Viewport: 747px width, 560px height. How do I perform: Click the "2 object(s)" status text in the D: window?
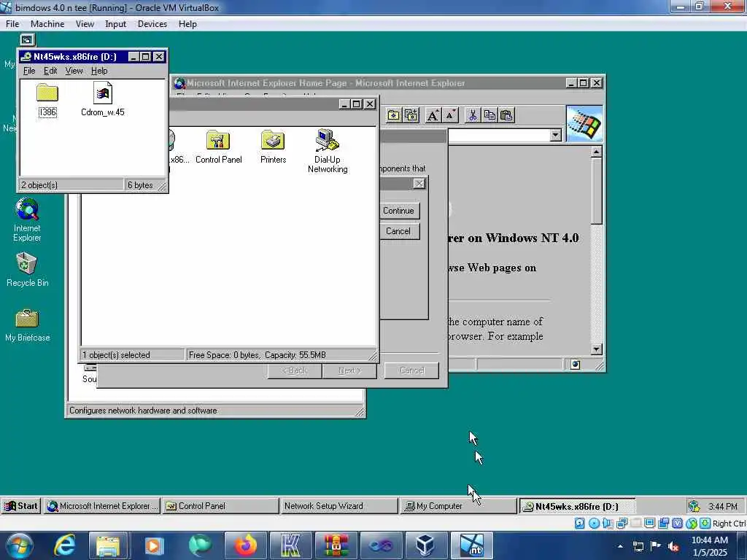pyautogui.click(x=39, y=184)
